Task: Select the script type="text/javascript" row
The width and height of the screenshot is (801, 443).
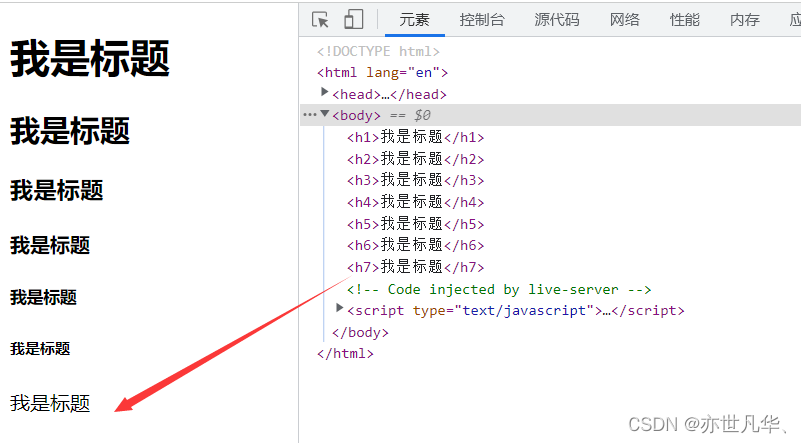Action: [x=515, y=311]
